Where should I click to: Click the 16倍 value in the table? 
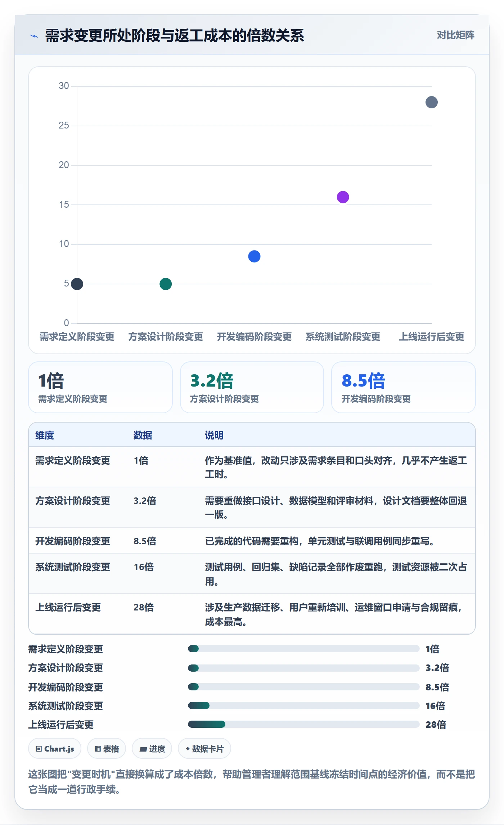coord(144,567)
